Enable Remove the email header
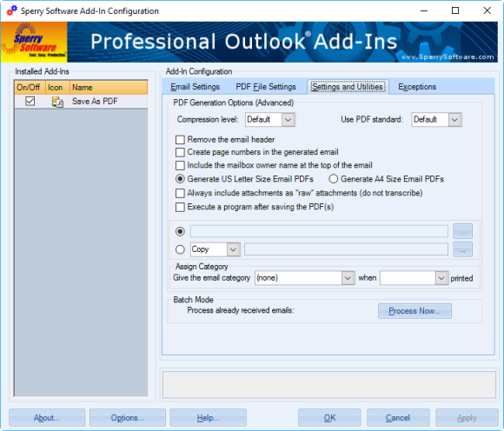Image resolution: width=504 pixels, height=431 pixels. (x=180, y=140)
